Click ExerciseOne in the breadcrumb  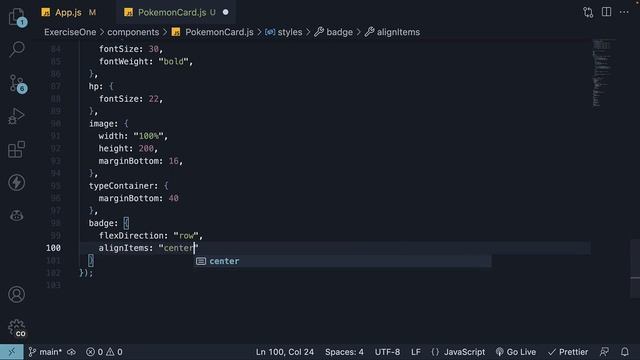click(x=70, y=32)
